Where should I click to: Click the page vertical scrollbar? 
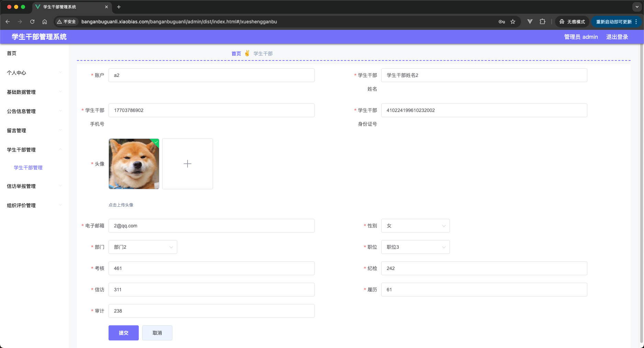click(642, 192)
